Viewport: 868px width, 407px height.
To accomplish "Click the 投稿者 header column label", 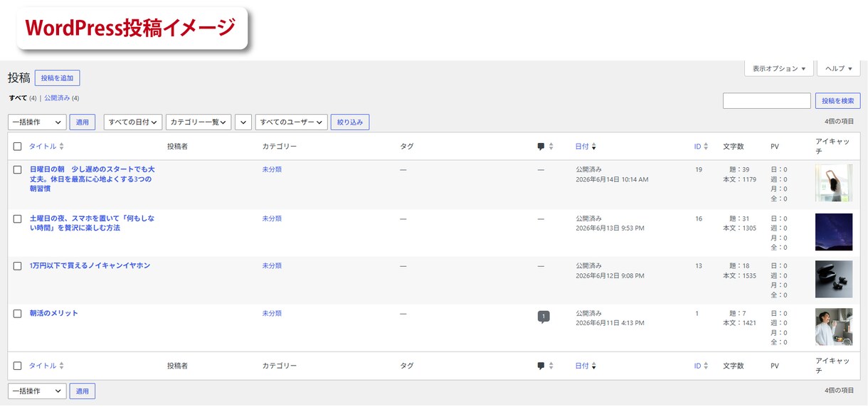I will (177, 147).
